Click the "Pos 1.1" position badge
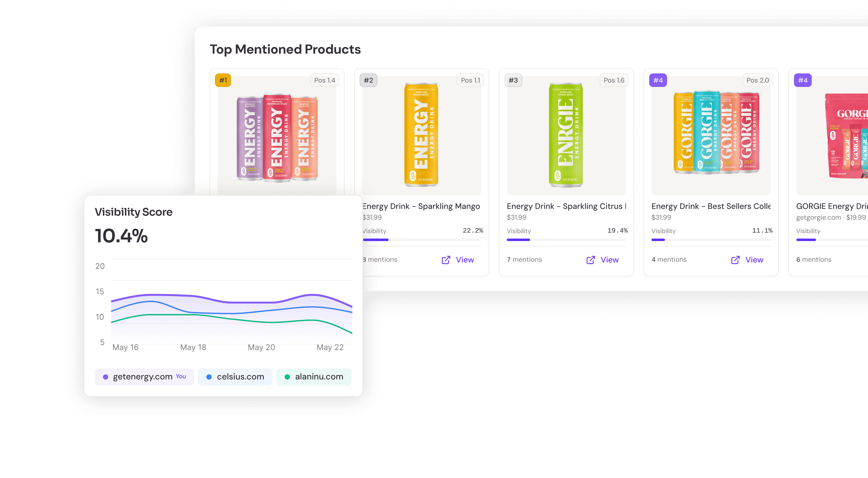This screenshot has height=478, width=868. (x=470, y=80)
